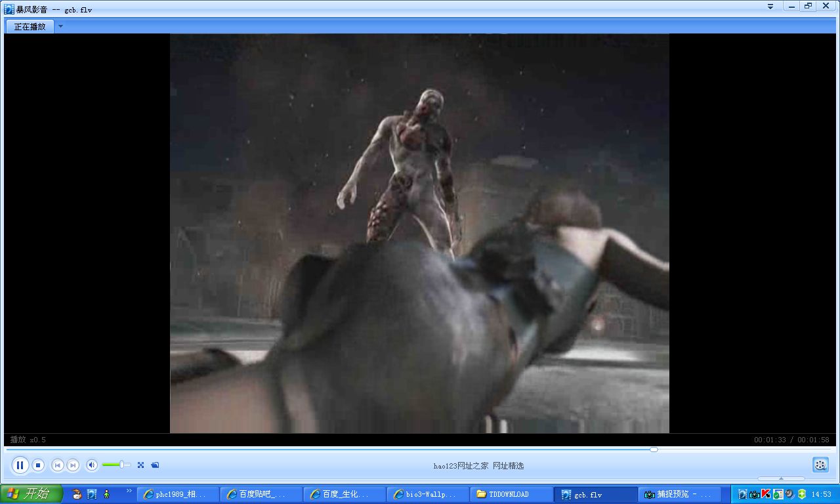Viewport: 840px width, 504px height.
Task: Click the camera capture tray icon
Action: pos(754,494)
